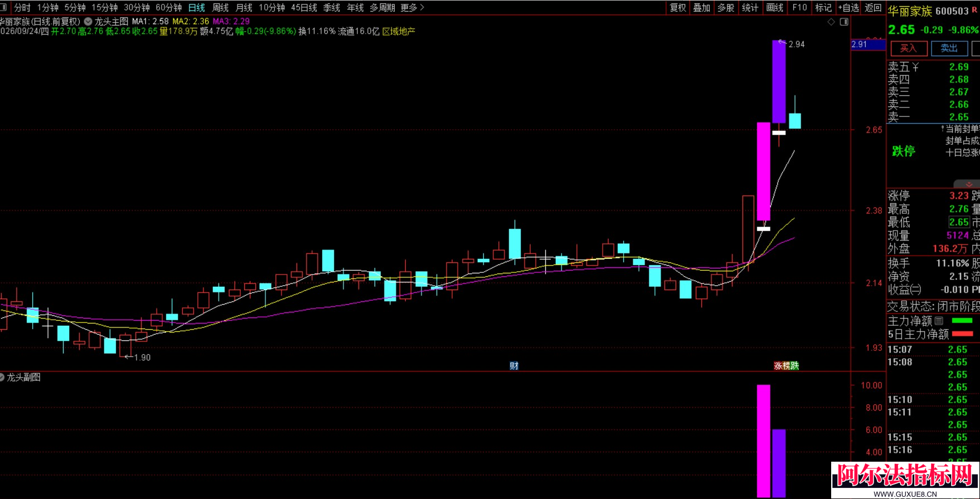Expand the collapsed panel with the red chevron
The image size is (980, 499).
point(969,184)
